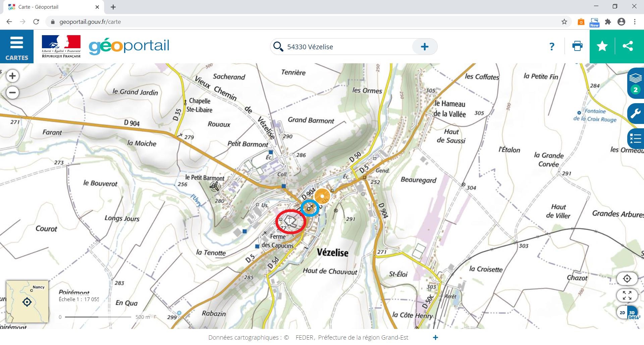Screen dimensions: 644x345
Task: Click the la Grande Corvée label
Action: coord(549,159)
